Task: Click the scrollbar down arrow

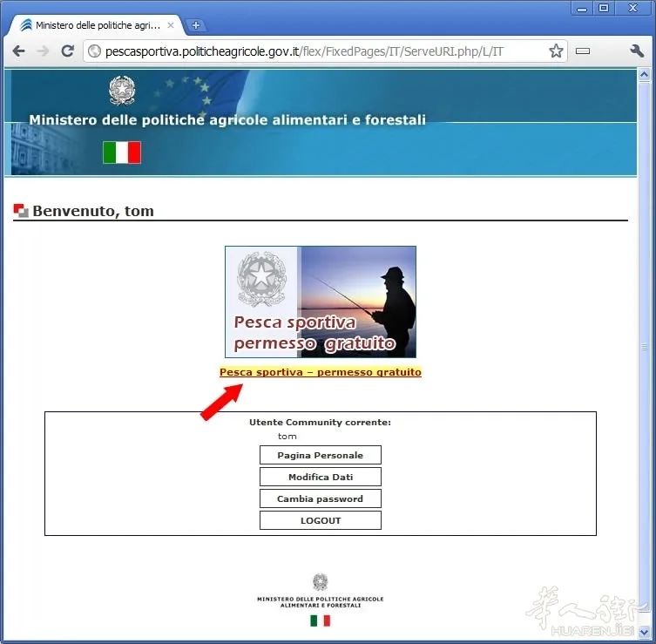Action: 645,631
